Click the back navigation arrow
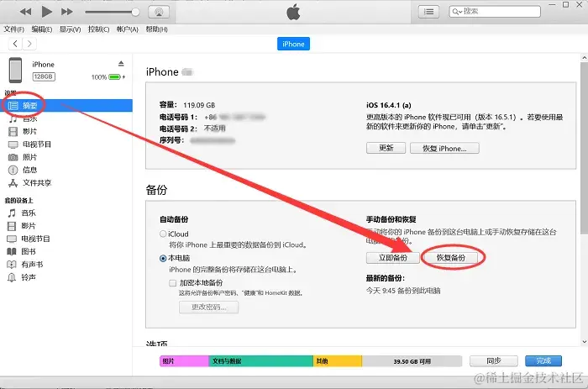The image size is (588, 389). coord(15,44)
